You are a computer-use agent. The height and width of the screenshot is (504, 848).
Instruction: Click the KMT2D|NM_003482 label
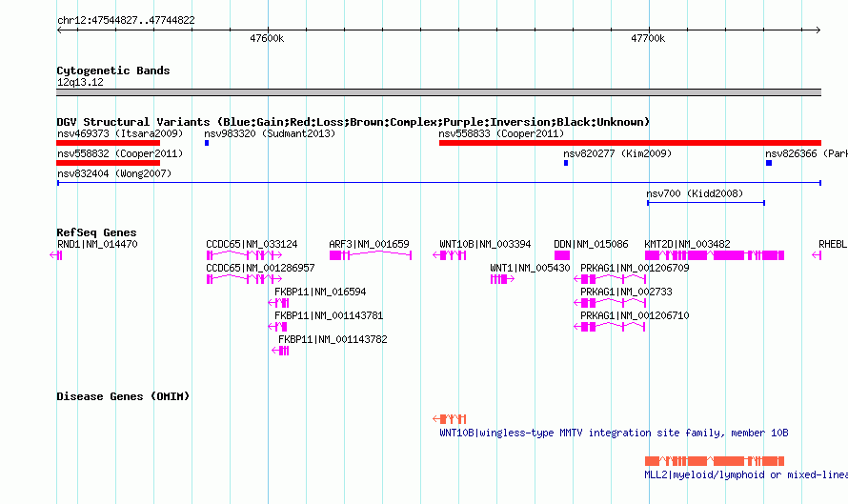coord(687,245)
